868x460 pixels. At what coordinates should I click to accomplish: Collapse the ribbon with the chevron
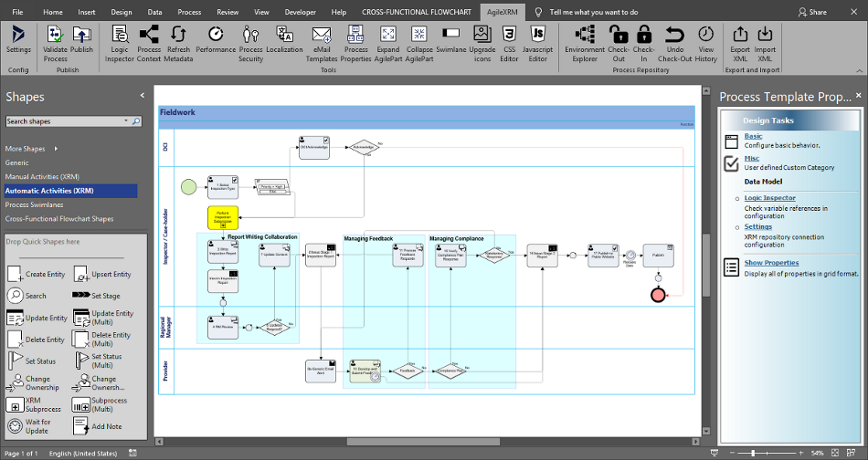(x=860, y=70)
